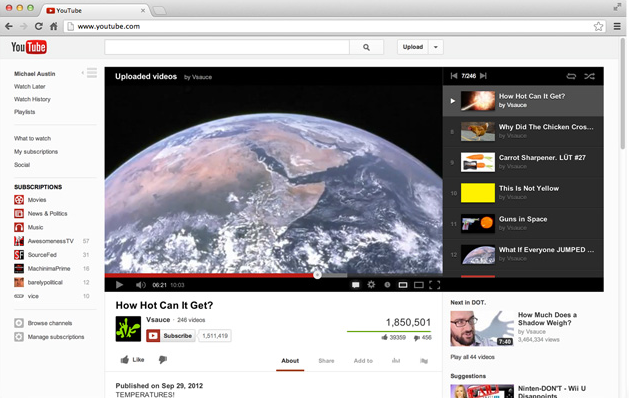This screenshot has width=629, height=398.
Task: Toggle video captions
Action: point(355,285)
